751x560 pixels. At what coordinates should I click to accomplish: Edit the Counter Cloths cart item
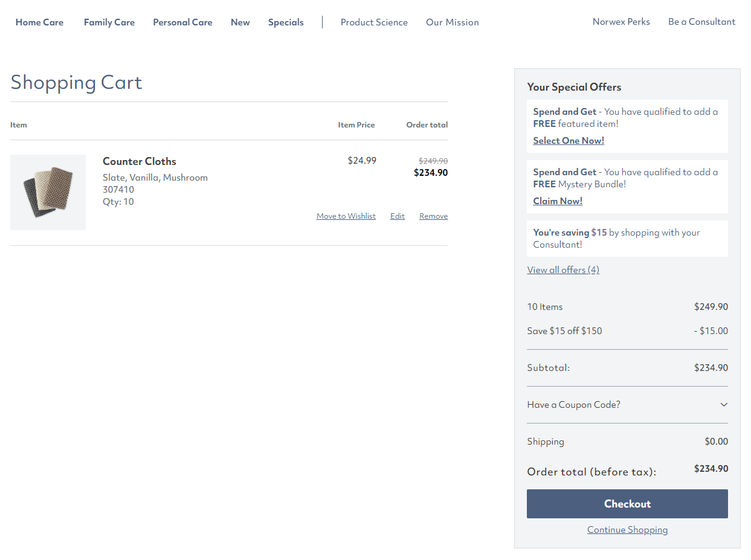coord(398,216)
